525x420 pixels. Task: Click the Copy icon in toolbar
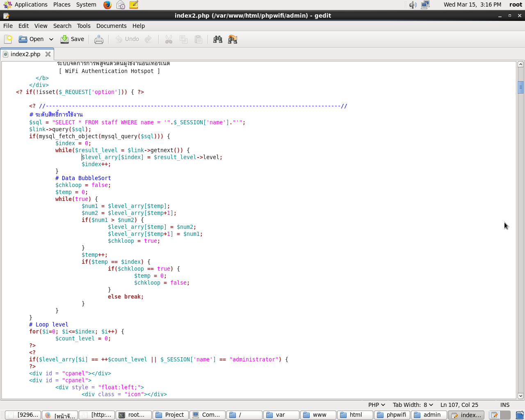point(183,39)
